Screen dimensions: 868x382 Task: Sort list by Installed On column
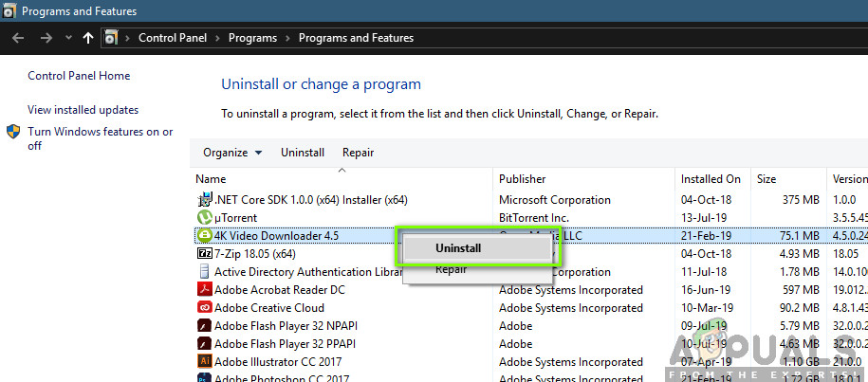tap(711, 178)
